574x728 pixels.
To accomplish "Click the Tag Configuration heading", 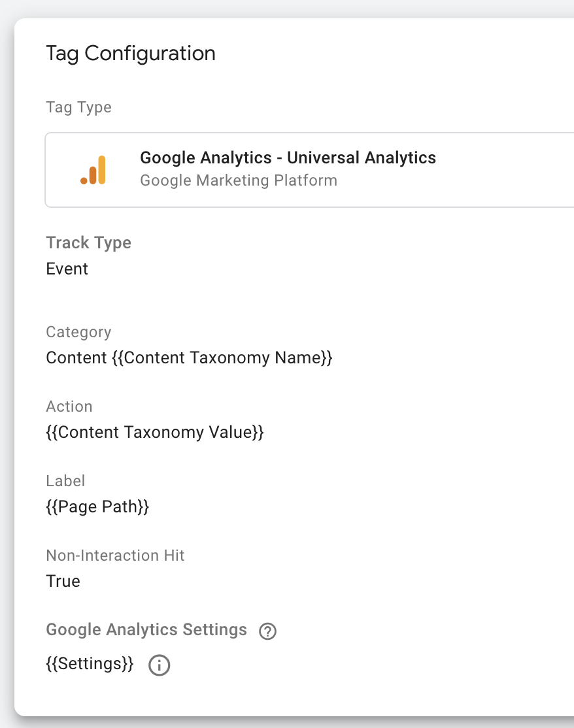I will click(x=131, y=53).
